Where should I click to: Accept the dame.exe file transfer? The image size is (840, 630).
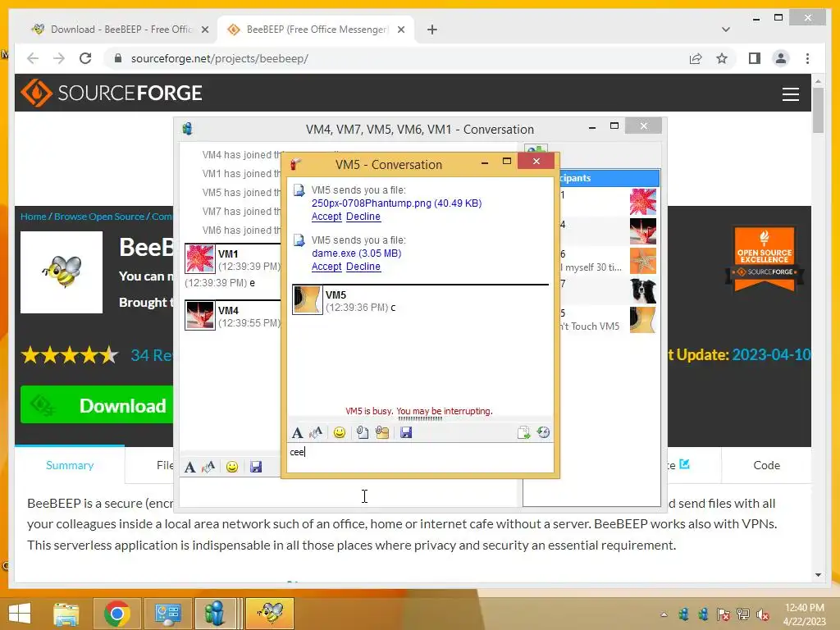point(326,267)
